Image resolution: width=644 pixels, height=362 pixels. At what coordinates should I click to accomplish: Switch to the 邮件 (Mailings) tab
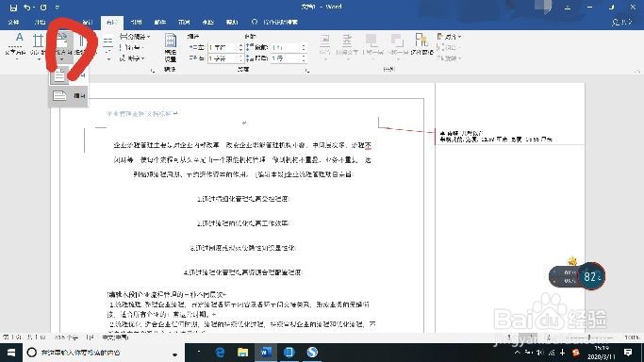tap(159, 22)
